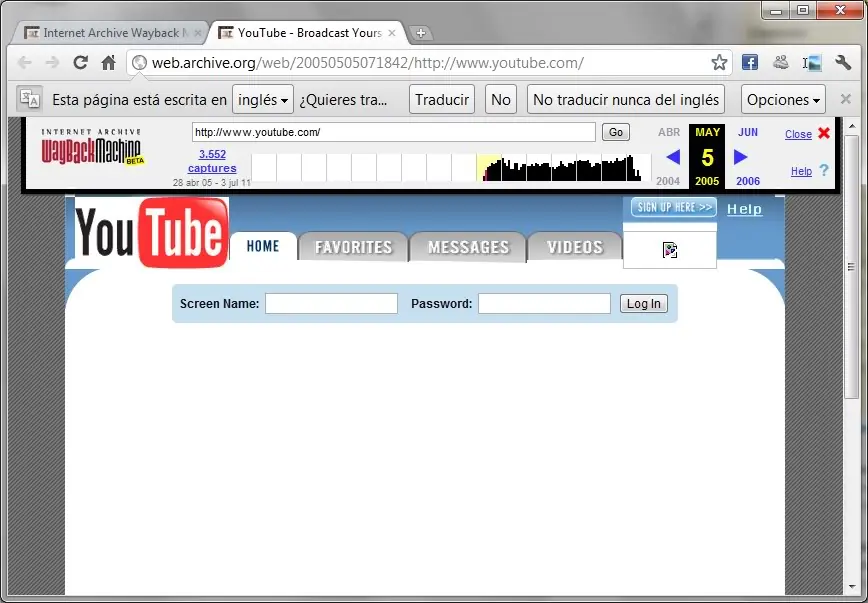The width and height of the screenshot is (868, 603).
Task: Open the HOME tab on YouTube
Action: (x=263, y=246)
